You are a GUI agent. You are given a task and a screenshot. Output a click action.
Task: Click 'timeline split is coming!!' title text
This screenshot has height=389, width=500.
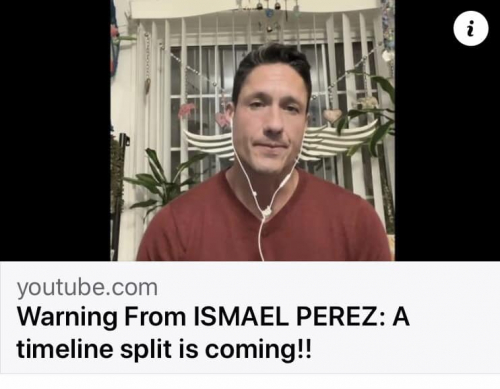pyautogui.click(x=164, y=349)
